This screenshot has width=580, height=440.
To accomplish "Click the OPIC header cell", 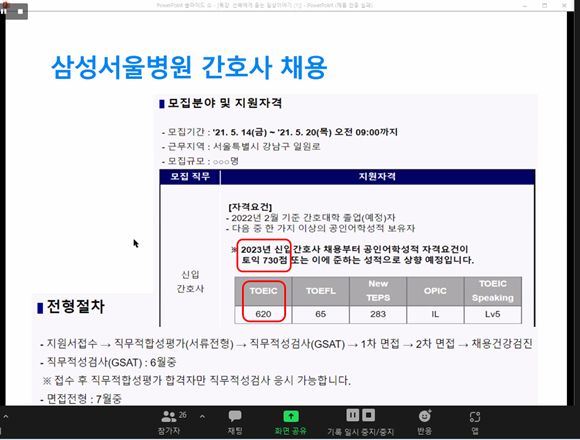I will pyautogui.click(x=435, y=291).
